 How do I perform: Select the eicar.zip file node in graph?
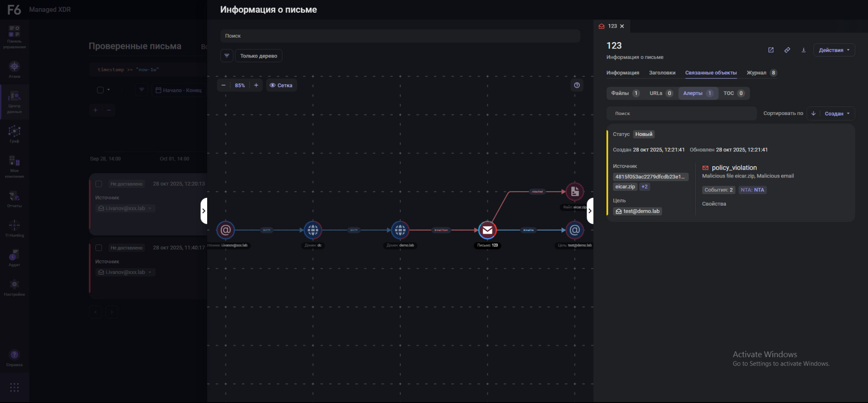[574, 192]
